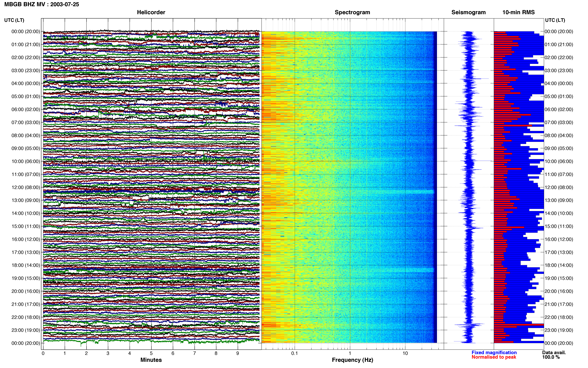This screenshot has width=588, height=368.
Task: Click '09:00 (05:00)' on the Helicorder time axis
Action: click(x=26, y=148)
